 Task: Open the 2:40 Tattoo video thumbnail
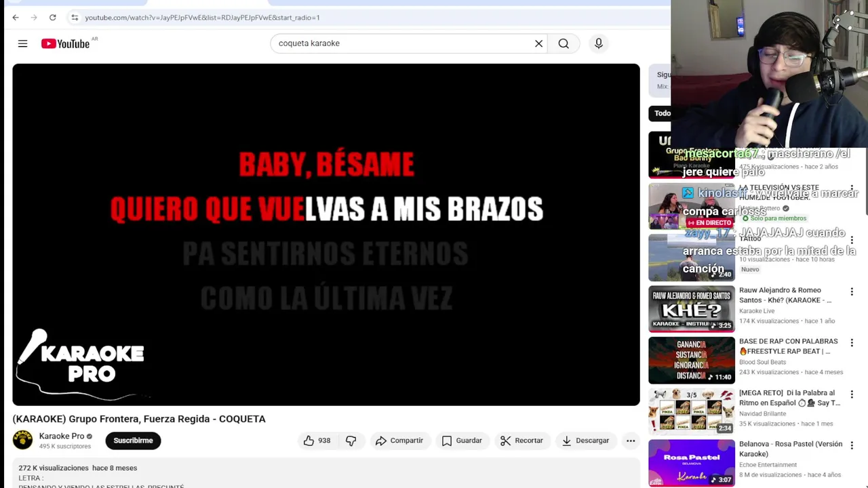pos(691,258)
